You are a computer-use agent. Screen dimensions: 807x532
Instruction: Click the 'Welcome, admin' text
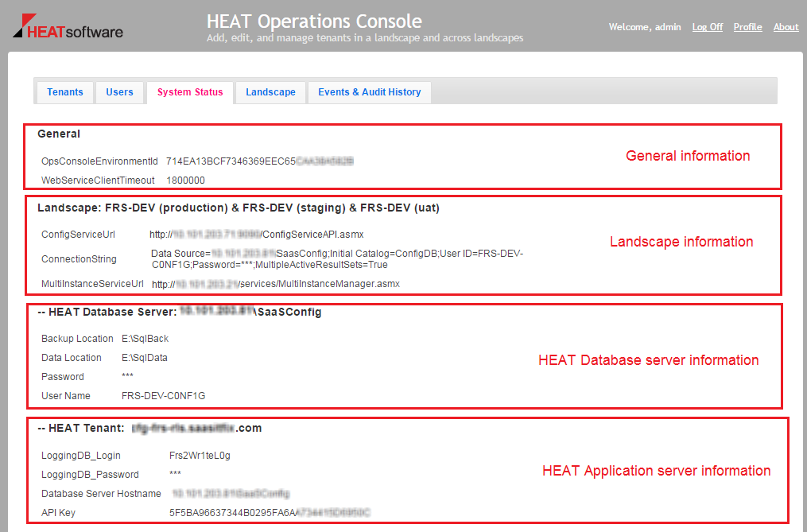(645, 27)
